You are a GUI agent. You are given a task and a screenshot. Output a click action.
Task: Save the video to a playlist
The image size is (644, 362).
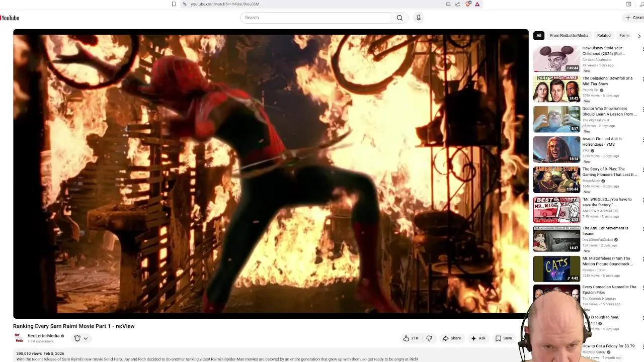pos(504,338)
